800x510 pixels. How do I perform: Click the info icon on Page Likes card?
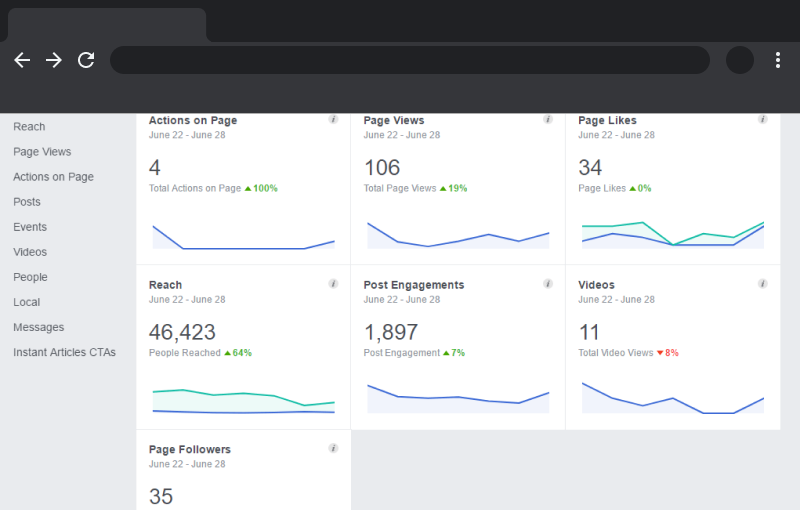tap(763, 119)
